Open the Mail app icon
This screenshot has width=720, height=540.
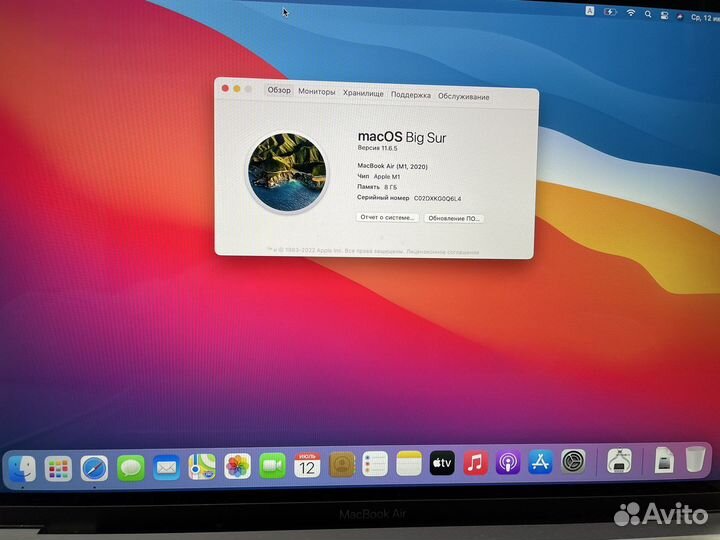(x=166, y=467)
